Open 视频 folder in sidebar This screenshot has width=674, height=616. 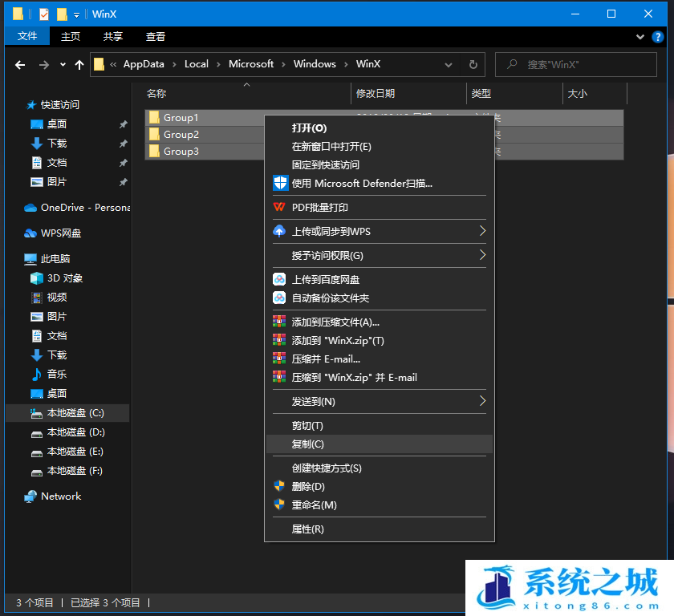point(56,298)
